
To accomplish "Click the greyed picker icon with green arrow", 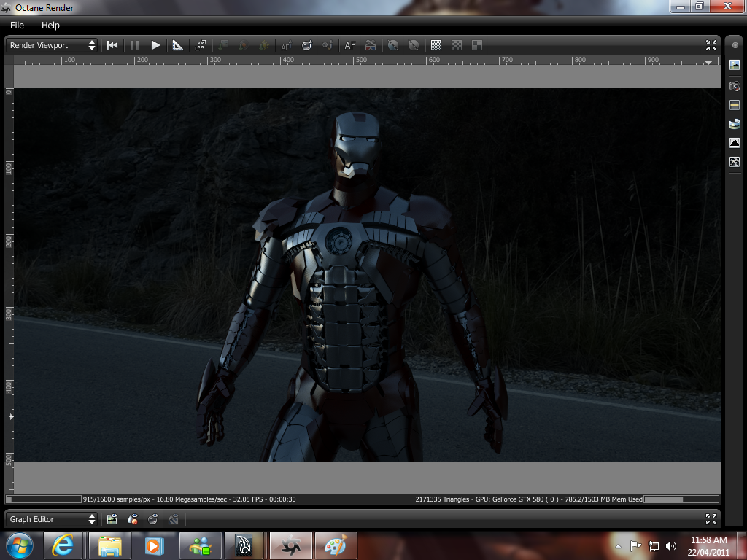I will [x=223, y=45].
